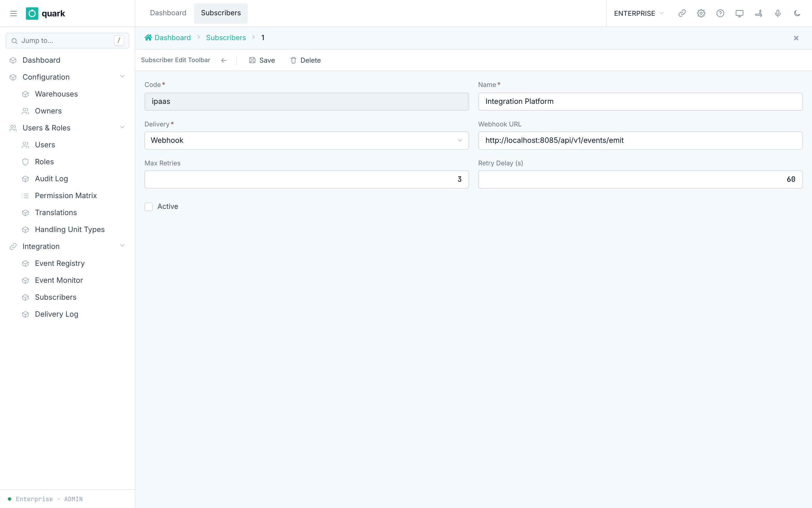
Task: Click into the Webhook URL field
Action: (x=640, y=141)
